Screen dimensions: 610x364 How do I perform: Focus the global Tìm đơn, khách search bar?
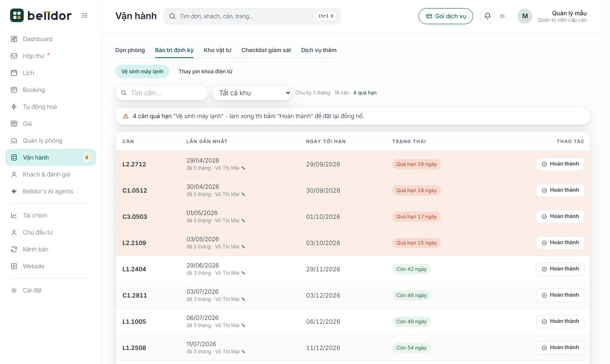pyautogui.click(x=252, y=16)
